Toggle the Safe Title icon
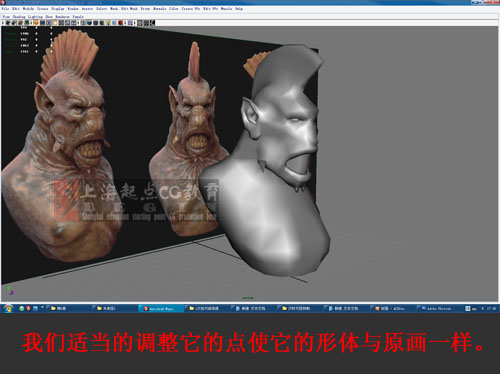Screen dimensions: 500x374 pyautogui.click(x=74, y=23)
